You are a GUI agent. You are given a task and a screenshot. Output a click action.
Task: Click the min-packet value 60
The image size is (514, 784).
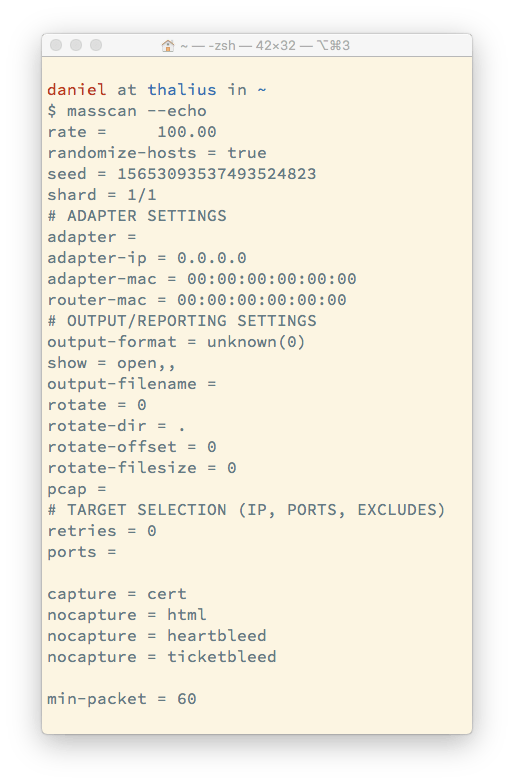(x=186, y=699)
